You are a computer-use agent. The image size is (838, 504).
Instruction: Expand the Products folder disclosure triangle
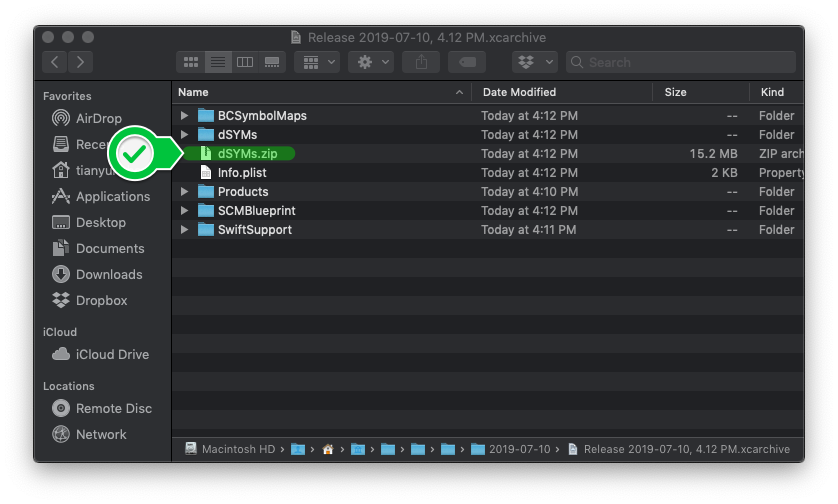tap(184, 192)
